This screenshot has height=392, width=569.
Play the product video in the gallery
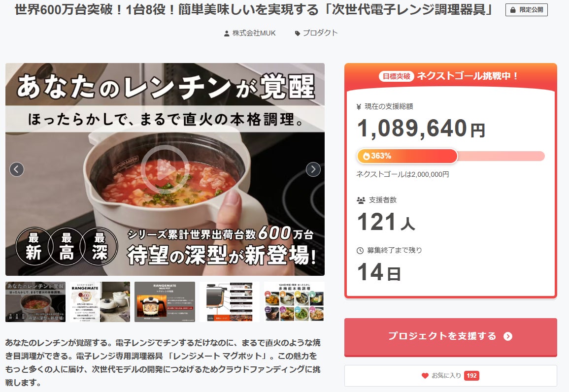pyautogui.click(x=165, y=169)
